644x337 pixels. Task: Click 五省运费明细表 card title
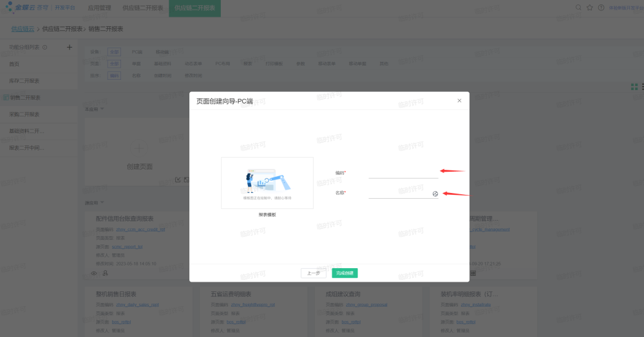pos(231,295)
